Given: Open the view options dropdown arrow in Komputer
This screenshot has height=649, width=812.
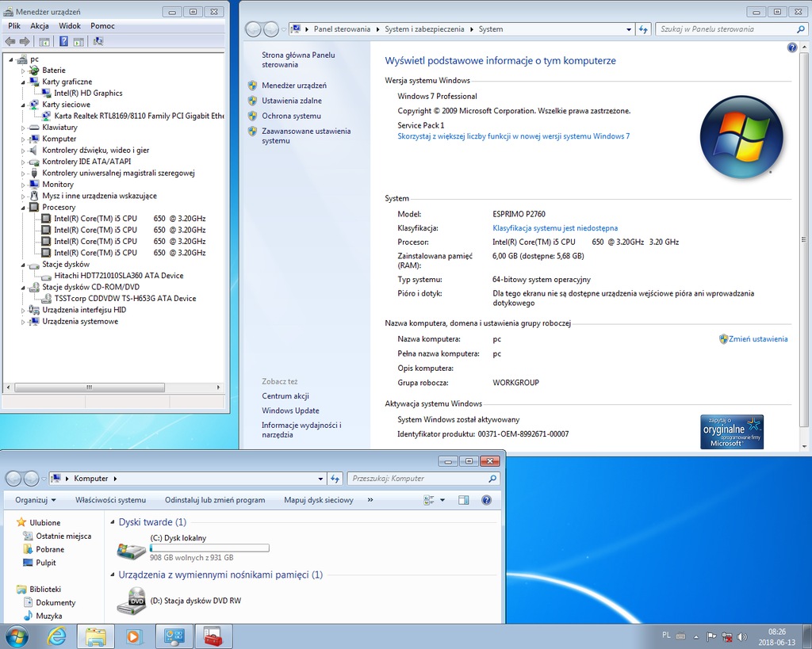Looking at the screenshot, I should (x=442, y=500).
